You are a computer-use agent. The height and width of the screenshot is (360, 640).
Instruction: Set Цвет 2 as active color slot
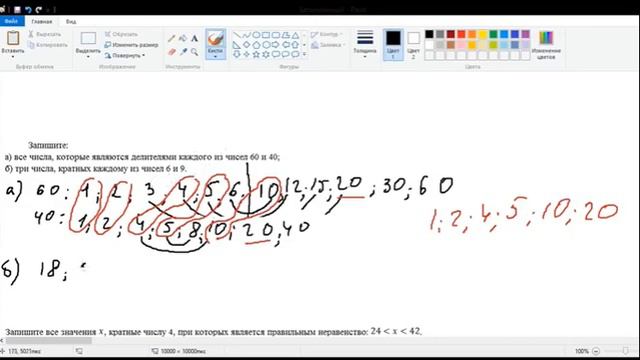tap(413, 44)
